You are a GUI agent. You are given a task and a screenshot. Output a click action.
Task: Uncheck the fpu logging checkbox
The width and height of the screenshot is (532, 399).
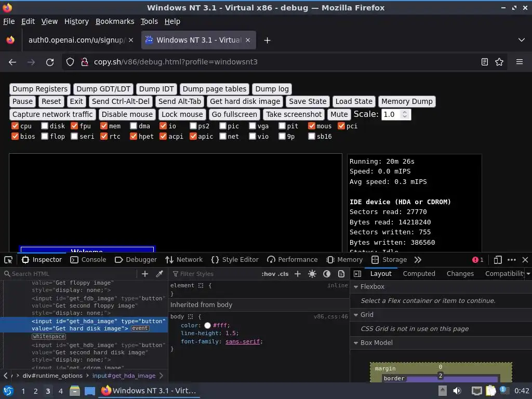tap(74, 126)
